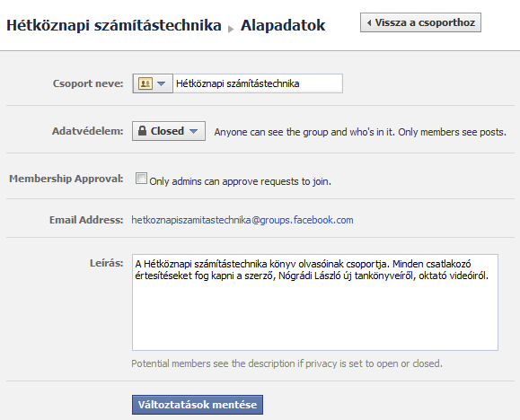Open the group icon picker dropdown

pyautogui.click(x=153, y=83)
